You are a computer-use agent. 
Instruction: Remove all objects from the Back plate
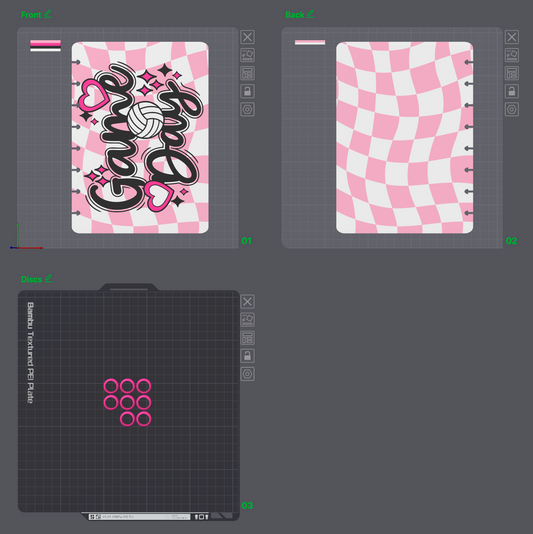click(x=512, y=37)
